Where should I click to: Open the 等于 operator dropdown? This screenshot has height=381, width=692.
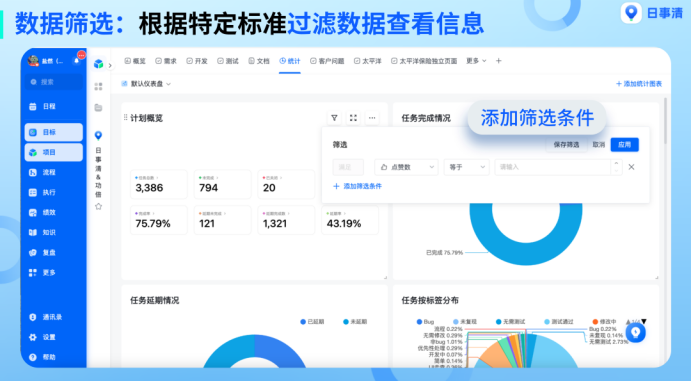466,167
